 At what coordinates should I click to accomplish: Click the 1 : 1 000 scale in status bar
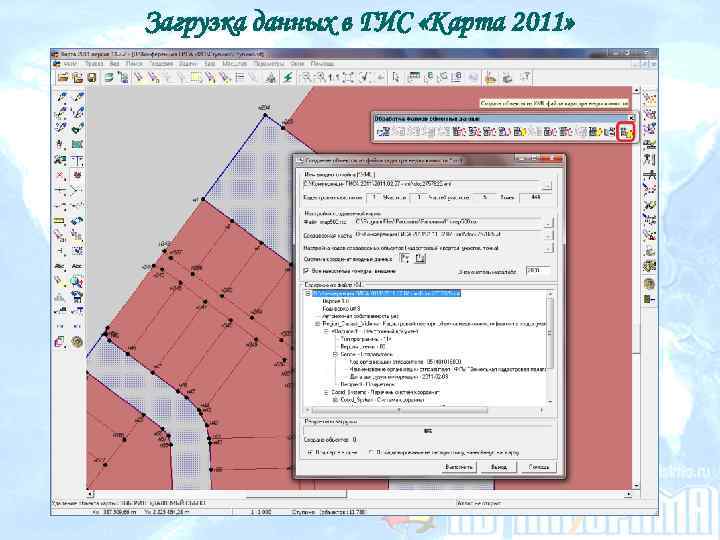coord(260,512)
